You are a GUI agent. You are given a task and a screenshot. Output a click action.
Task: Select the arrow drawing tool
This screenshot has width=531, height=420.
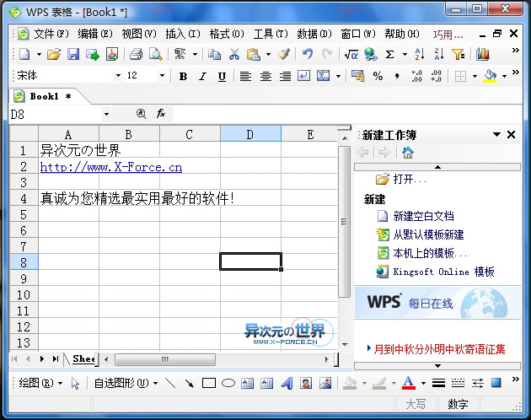[x=190, y=384]
